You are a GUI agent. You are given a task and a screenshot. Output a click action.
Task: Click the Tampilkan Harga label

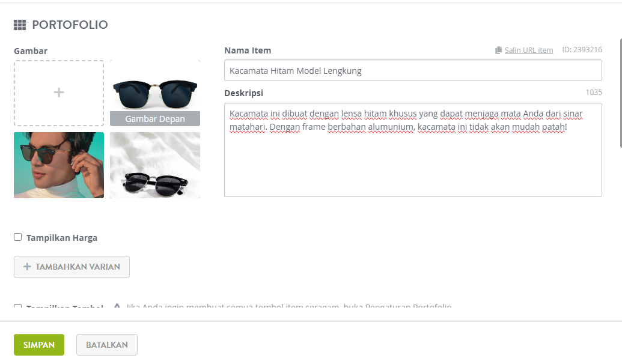62,238
